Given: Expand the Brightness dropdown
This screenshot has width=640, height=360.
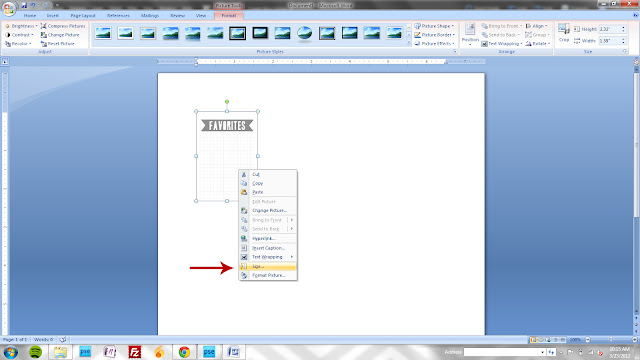Looking at the screenshot, I should pos(21,26).
